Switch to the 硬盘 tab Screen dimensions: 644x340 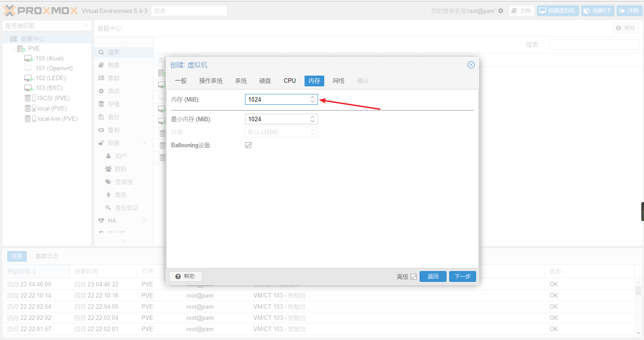pyautogui.click(x=265, y=81)
